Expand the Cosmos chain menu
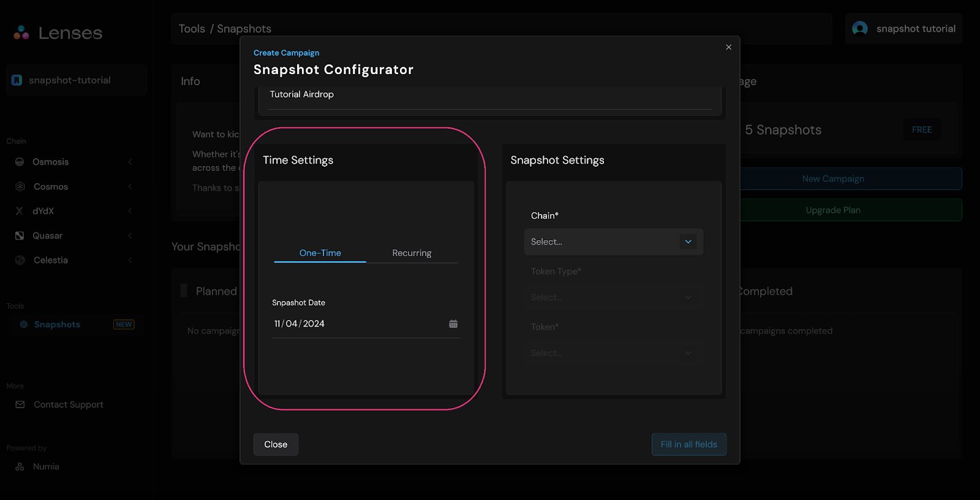 click(x=130, y=186)
